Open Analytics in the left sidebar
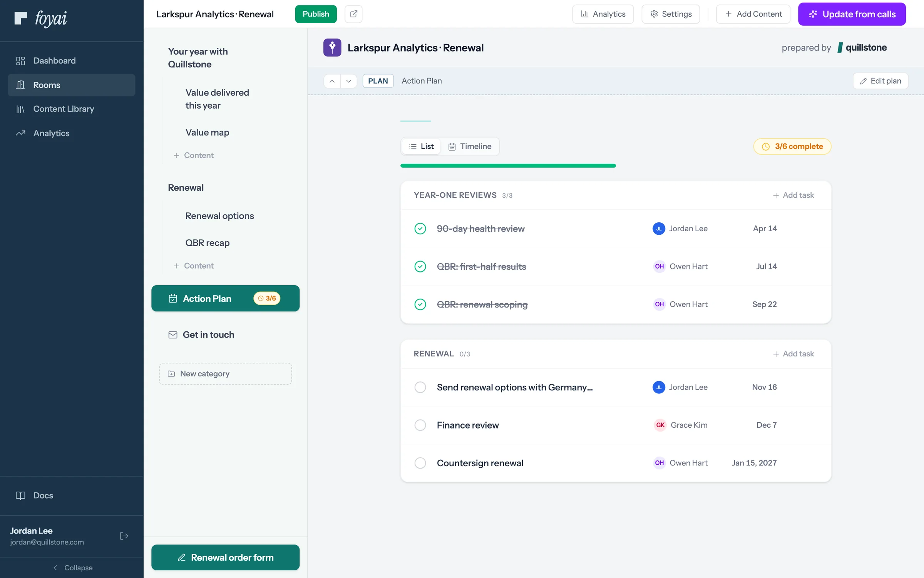Screen dimensions: 924x578 click(72, 133)
